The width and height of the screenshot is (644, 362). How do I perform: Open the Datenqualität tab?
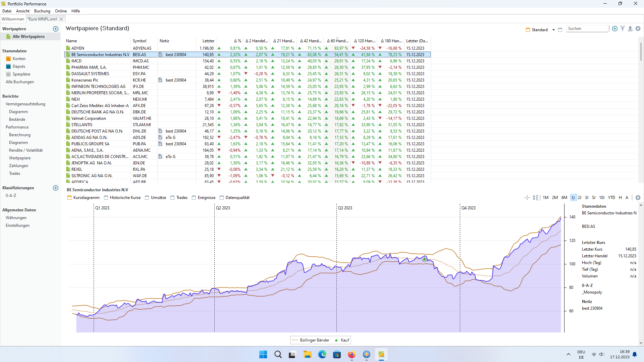tap(235, 198)
